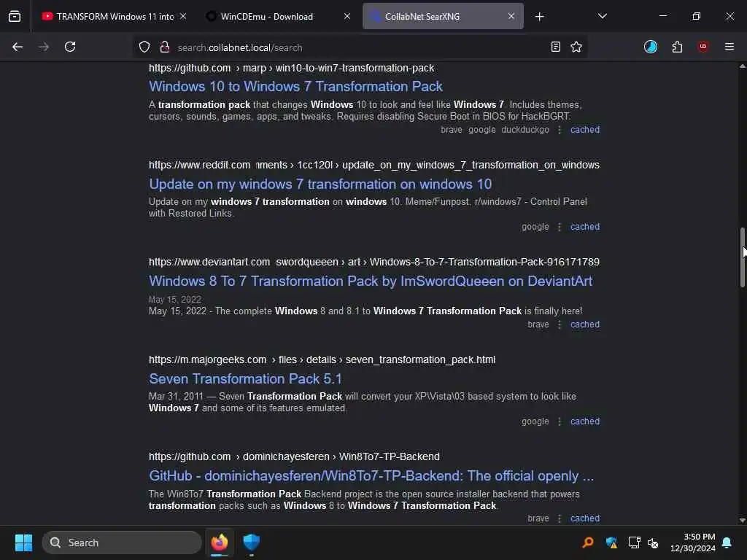Click duckduckgo engine label on first result
Screen dimensions: 747x560
coord(525,130)
